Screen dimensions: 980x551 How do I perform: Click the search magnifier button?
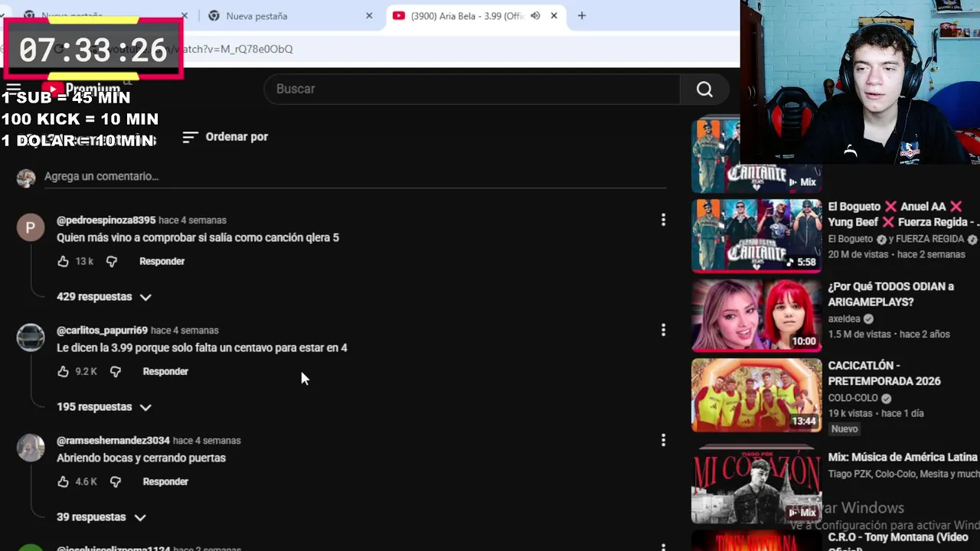704,90
